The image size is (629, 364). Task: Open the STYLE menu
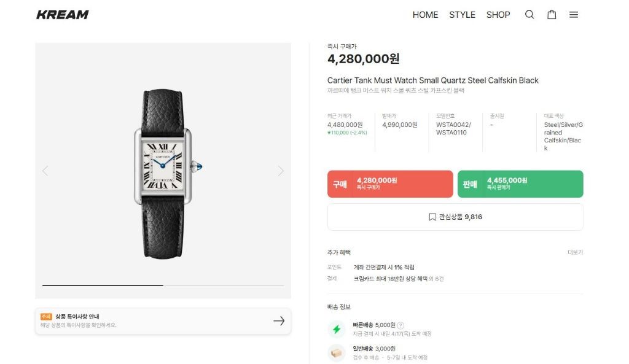[x=462, y=15]
